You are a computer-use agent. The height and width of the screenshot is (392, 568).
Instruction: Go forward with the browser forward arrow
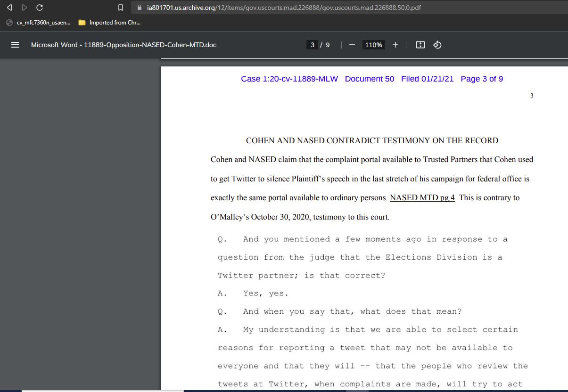tap(25, 8)
